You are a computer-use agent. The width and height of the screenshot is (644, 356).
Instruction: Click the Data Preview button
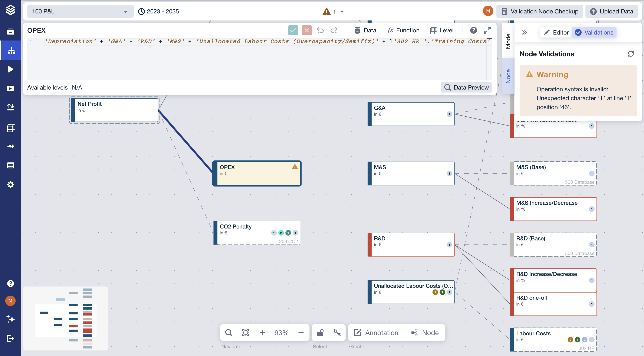pos(467,87)
